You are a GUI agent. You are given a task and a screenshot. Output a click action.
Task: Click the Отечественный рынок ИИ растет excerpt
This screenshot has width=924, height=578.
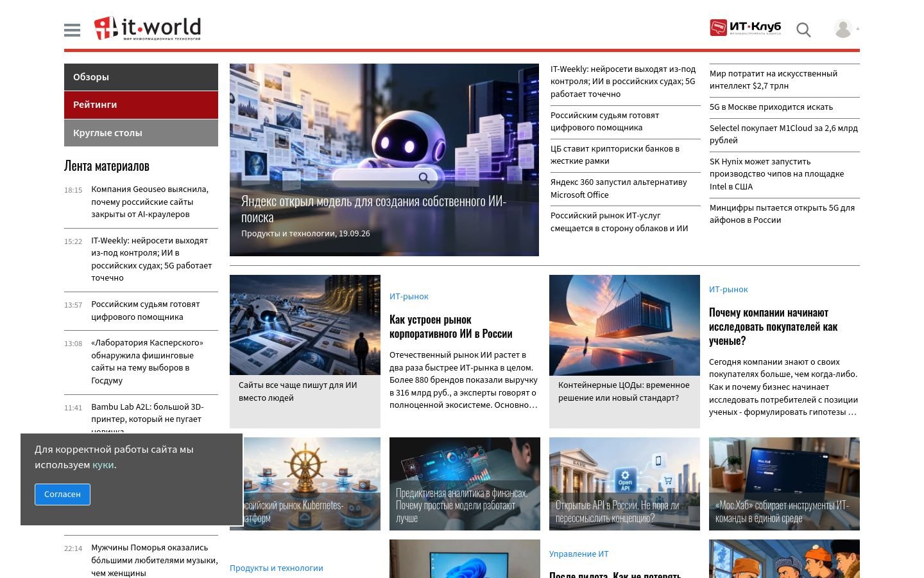click(463, 380)
